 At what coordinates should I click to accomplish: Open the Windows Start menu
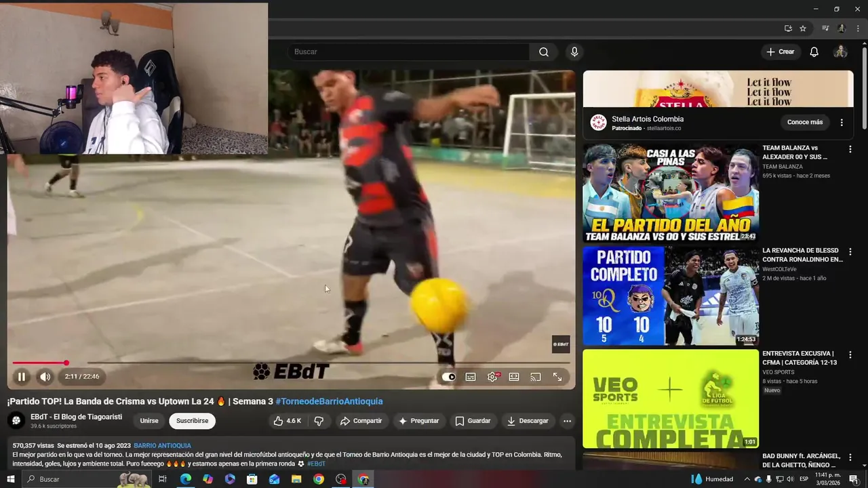[10, 479]
